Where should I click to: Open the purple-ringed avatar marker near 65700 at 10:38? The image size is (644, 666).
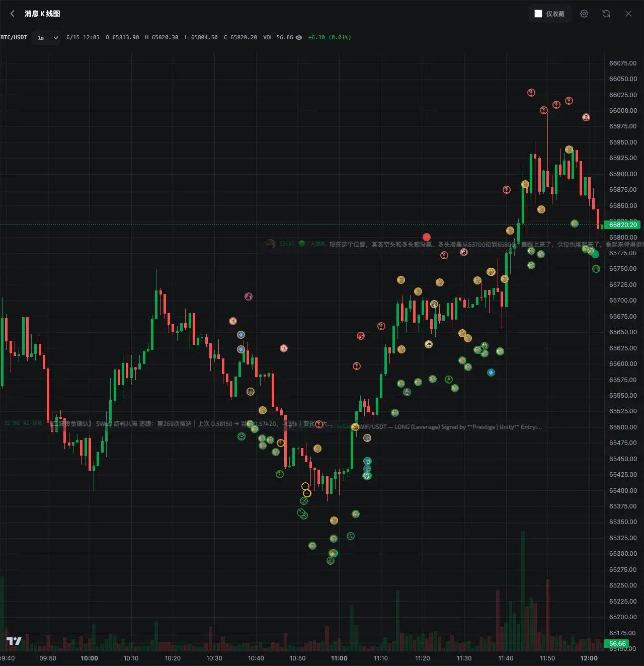249,297
